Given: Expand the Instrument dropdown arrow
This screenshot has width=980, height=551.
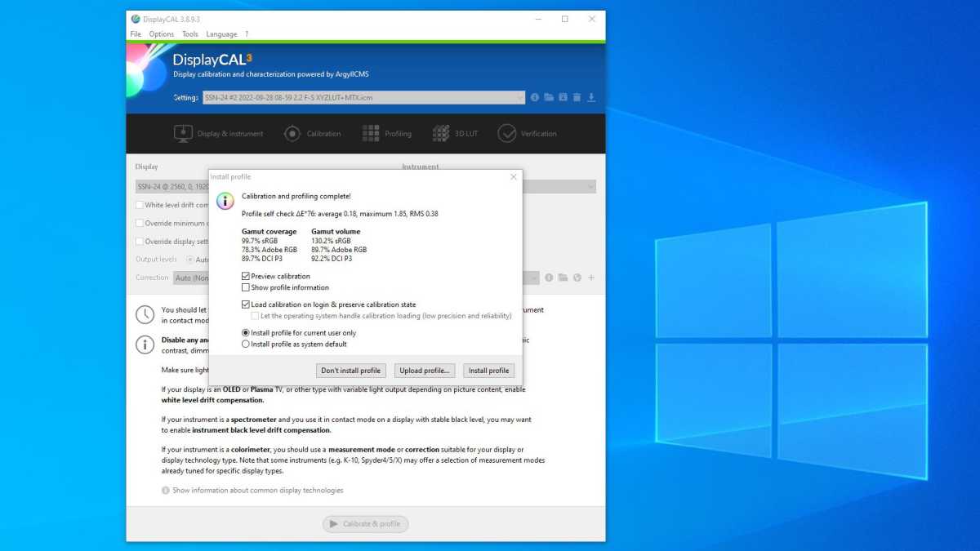Looking at the screenshot, I should [590, 187].
